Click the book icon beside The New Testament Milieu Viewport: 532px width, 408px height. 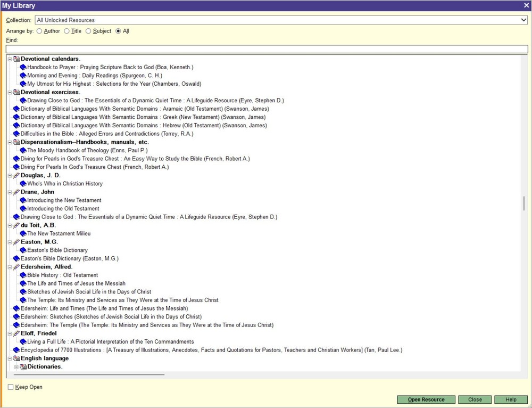pos(23,234)
